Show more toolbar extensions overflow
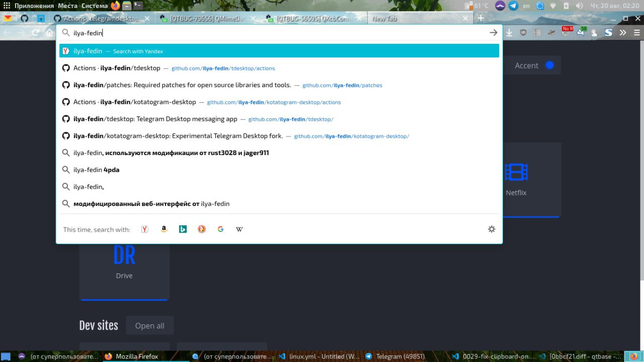The image size is (644, 362). point(623,32)
